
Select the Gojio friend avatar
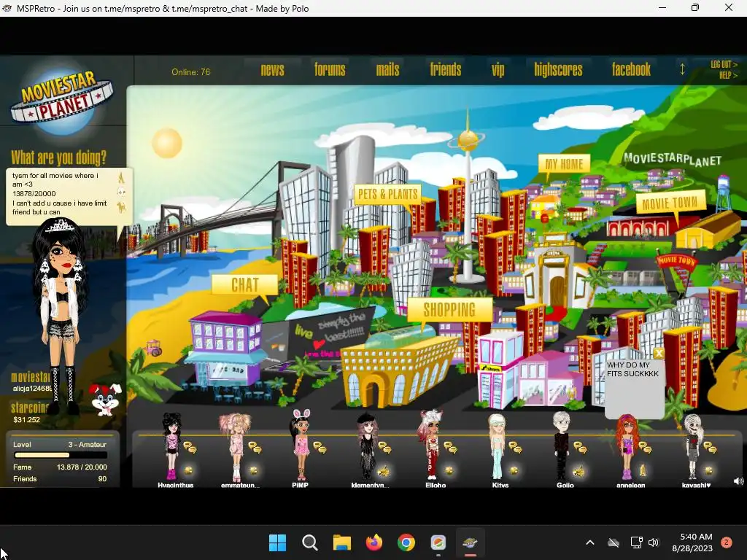pos(561,446)
